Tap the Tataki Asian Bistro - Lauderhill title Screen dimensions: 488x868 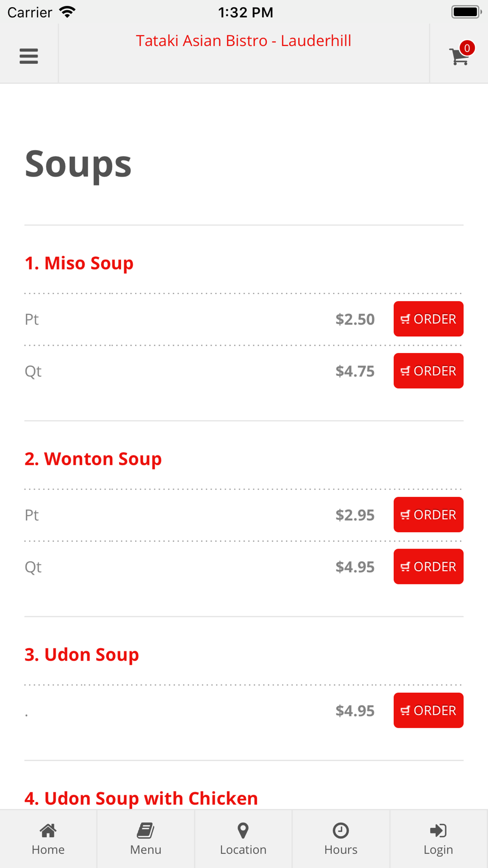click(x=244, y=41)
